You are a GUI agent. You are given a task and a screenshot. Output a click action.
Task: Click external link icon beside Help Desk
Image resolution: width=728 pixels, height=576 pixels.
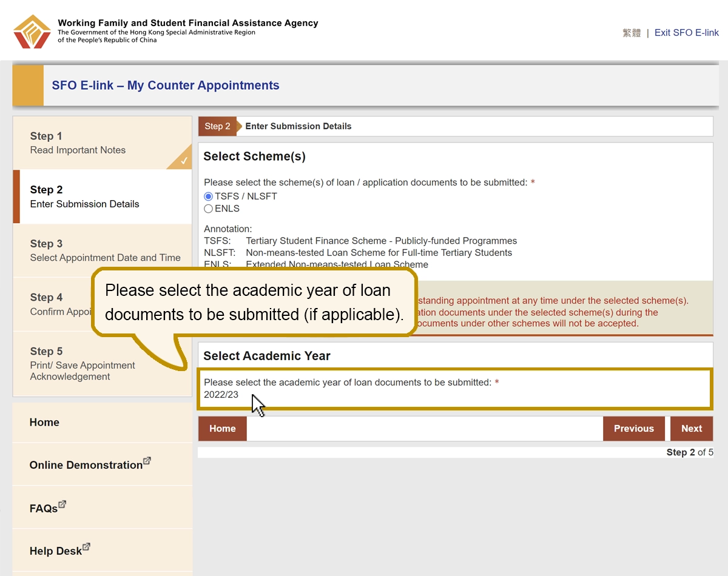(86, 547)
